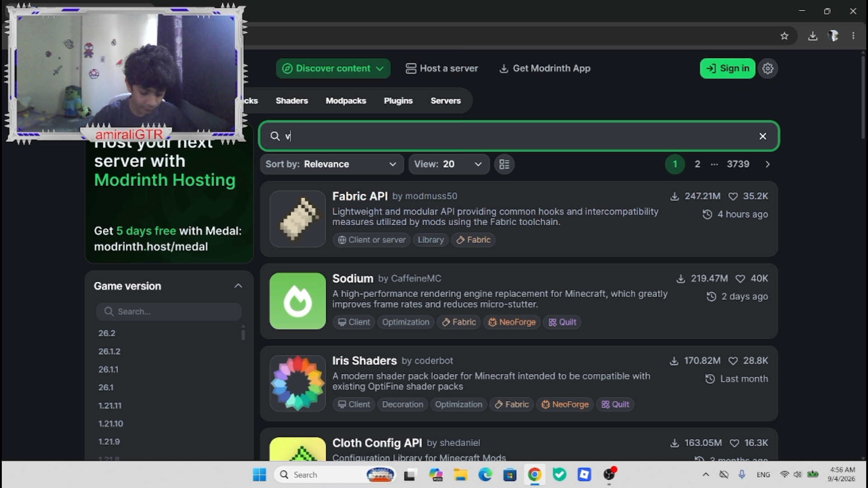868x488 pixels.
Task: Show hidden system tray icons
Action: pos(706,474)
